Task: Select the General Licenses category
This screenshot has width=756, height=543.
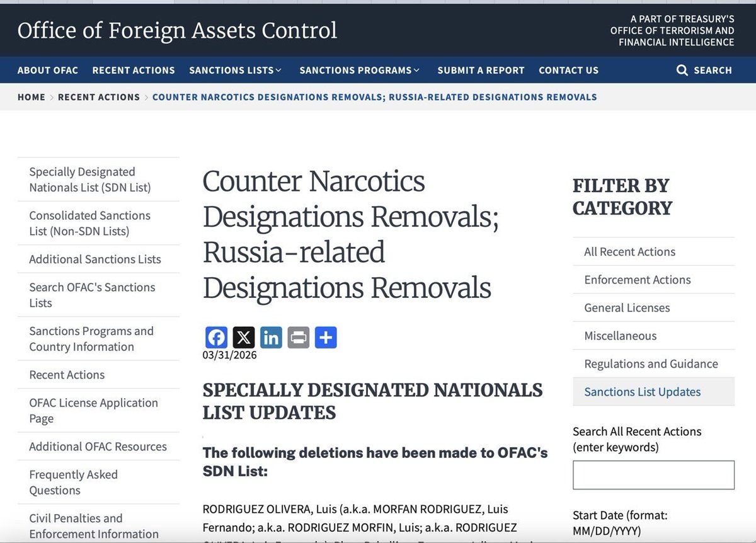Action: click(x=626, y=307)
